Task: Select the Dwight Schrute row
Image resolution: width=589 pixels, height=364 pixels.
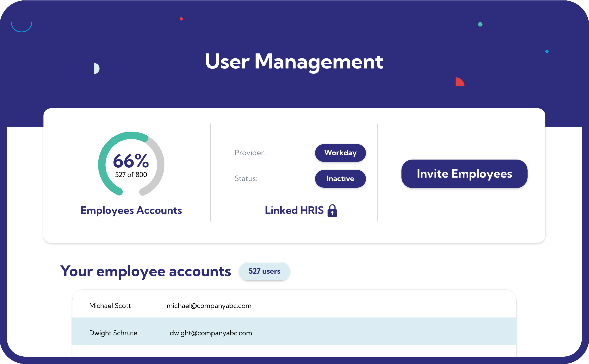Action: [294, 333]
